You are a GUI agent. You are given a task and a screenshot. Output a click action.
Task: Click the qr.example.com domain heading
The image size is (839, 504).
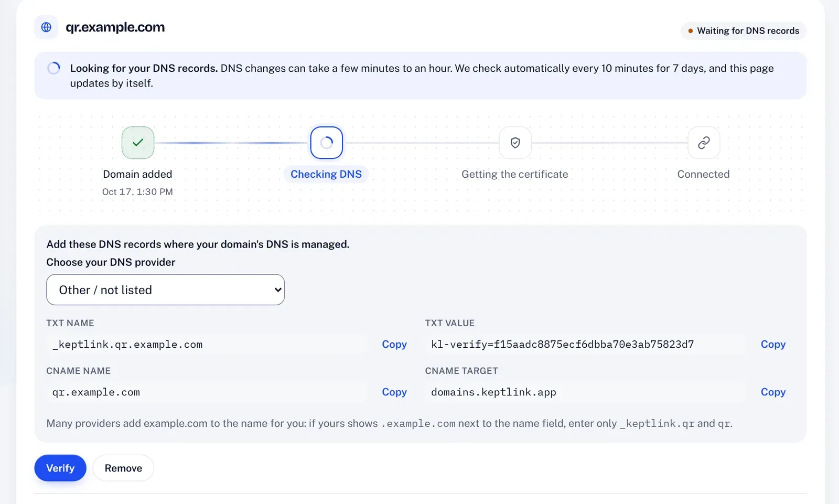115,27
